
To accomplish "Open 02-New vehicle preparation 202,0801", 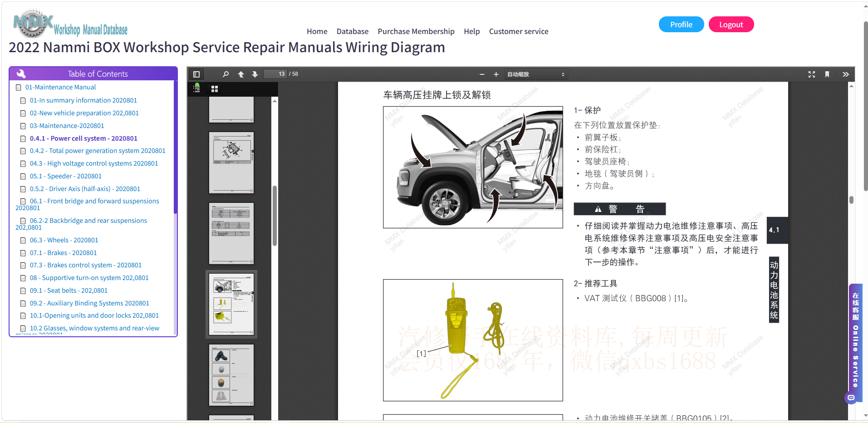I will click(84, 113).
